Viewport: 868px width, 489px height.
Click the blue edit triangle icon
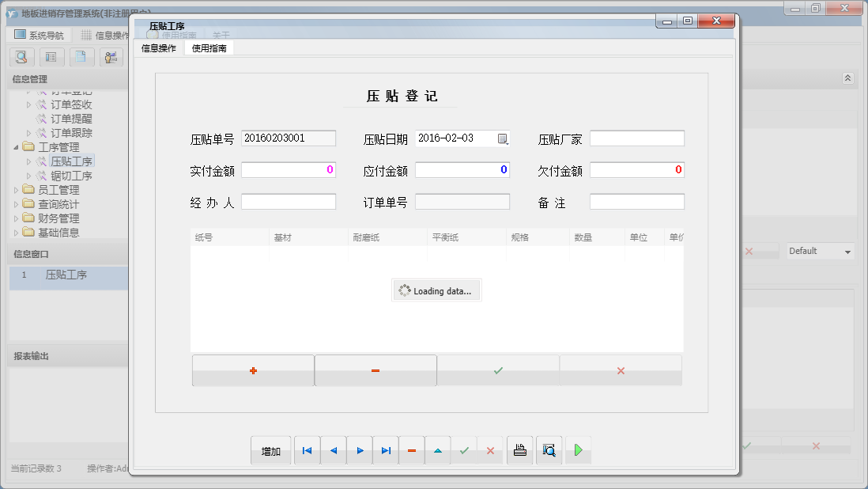[438, 449]
